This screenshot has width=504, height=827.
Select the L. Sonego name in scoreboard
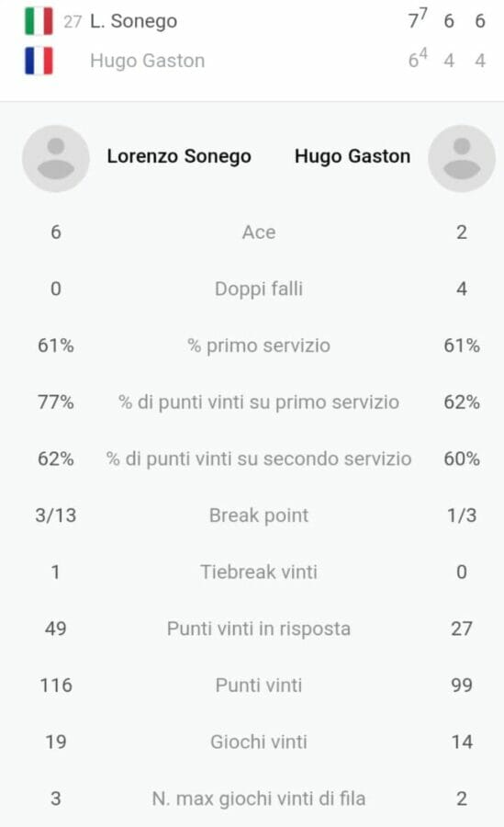133,21
